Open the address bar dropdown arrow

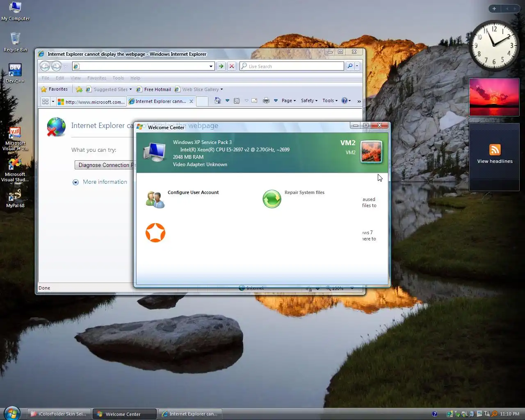[x=211, y=66]
